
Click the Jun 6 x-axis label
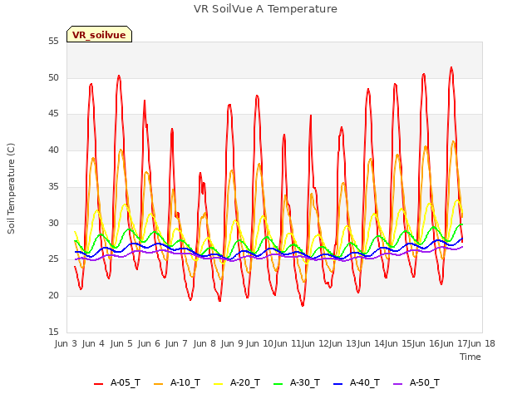click(149, 343)
